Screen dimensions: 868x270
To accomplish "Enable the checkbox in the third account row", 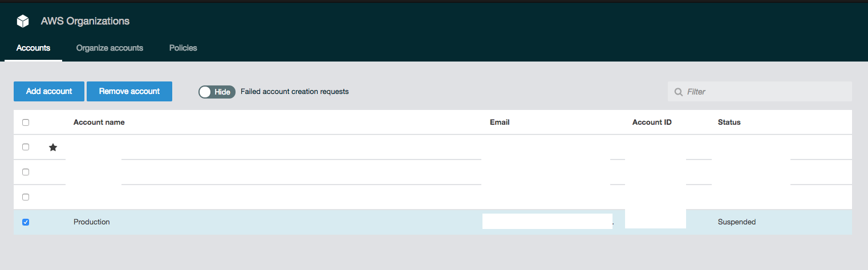I will tap(26, 197).
